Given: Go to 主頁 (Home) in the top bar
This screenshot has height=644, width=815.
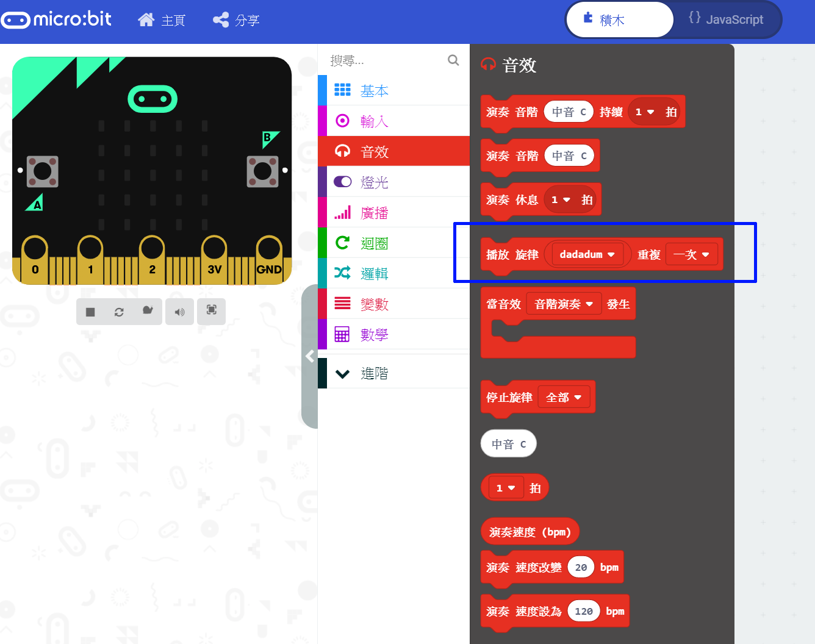Looking at the screenshot, I should tap(162, 19).
